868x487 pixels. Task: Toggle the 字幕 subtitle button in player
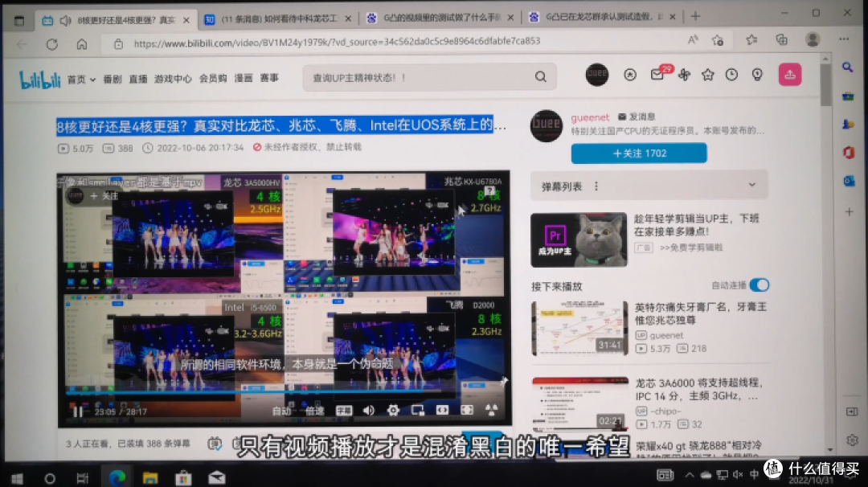coord(344,411)
